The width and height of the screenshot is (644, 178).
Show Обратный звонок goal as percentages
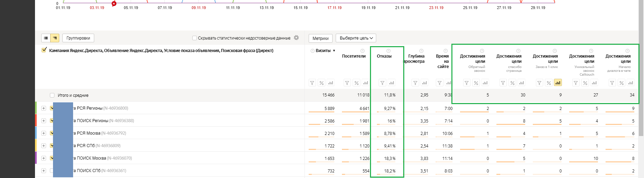476,83
